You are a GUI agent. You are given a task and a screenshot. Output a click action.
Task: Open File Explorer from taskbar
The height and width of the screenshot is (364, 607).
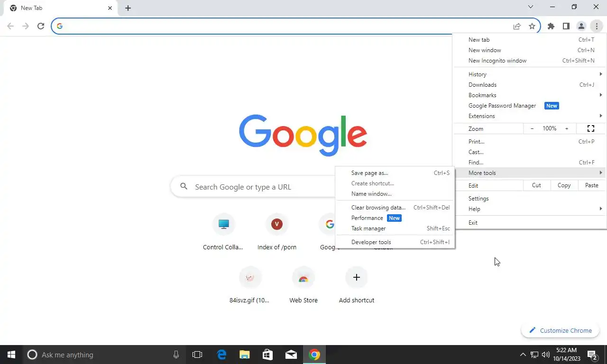coord(244,355)
